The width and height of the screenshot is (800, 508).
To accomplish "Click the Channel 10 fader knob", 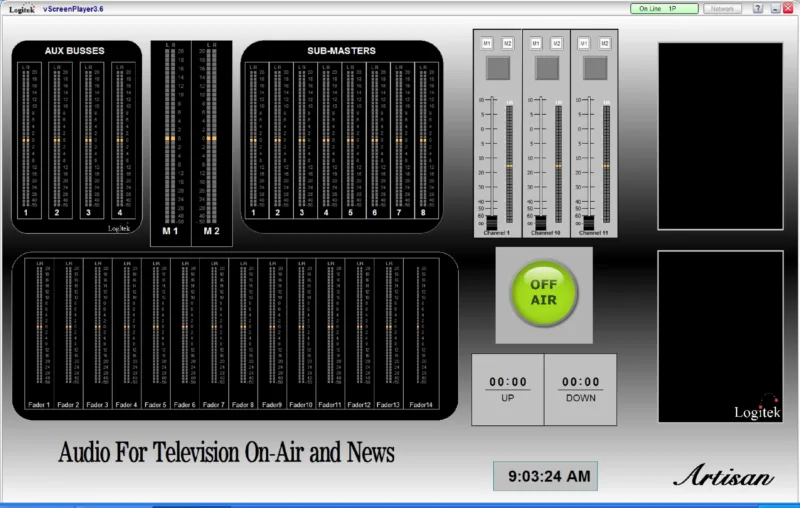I will point(540,223).
